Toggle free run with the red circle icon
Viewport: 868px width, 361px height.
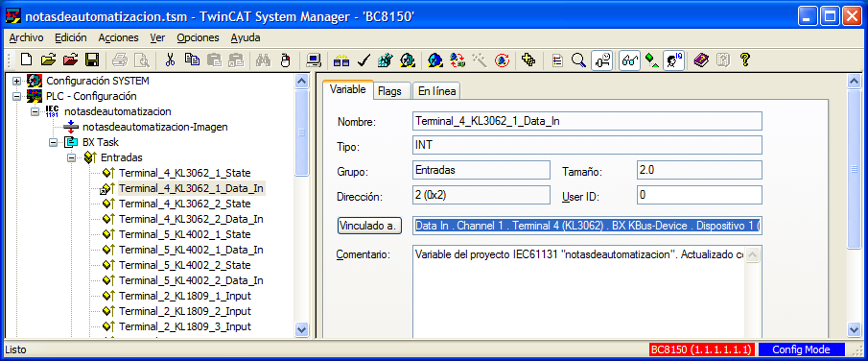502,60
